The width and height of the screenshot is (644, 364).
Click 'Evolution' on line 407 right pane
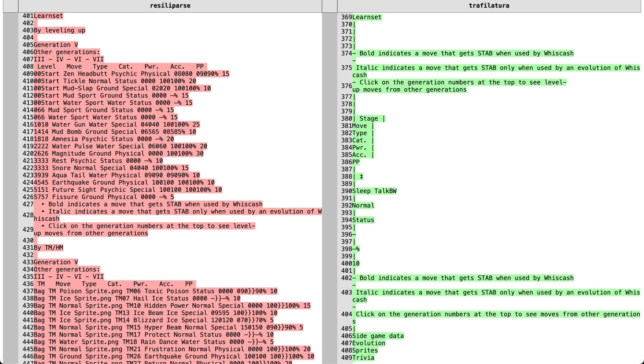pyautogui.click(x=369, y=343)
